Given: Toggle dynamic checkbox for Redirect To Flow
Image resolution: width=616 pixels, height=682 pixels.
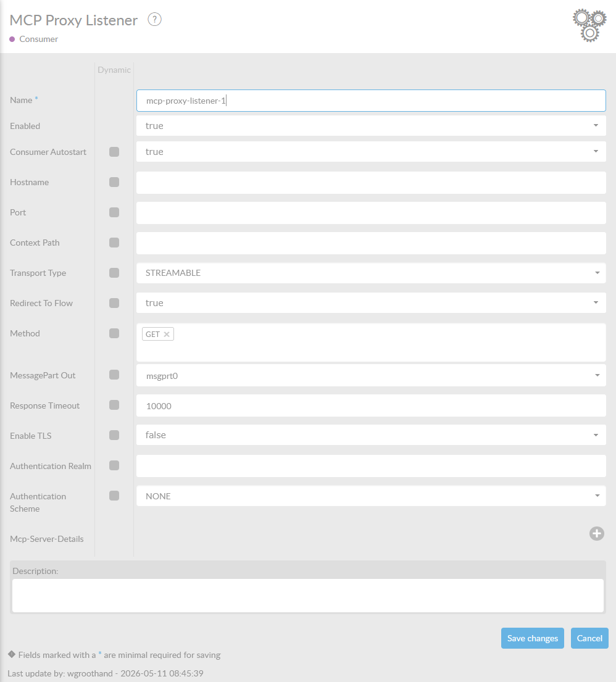Looking at the screenshot, I should pos(114,303).
